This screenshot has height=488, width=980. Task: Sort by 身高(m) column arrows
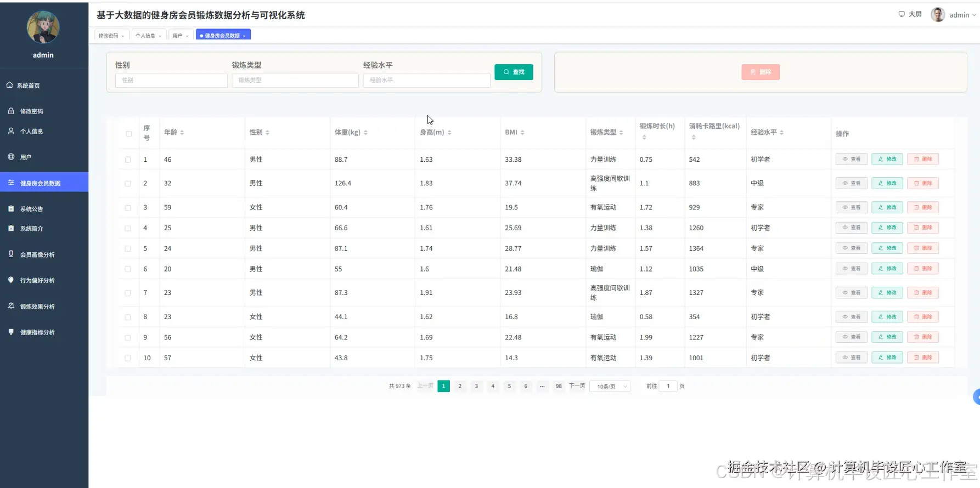449,133
